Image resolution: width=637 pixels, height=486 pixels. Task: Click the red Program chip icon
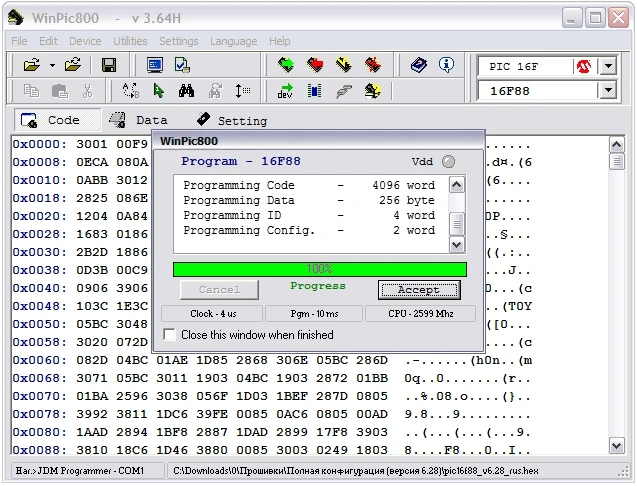(315, 65)
